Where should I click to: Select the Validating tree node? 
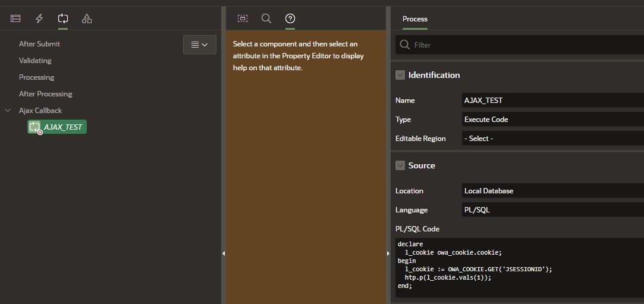[35, 61]
